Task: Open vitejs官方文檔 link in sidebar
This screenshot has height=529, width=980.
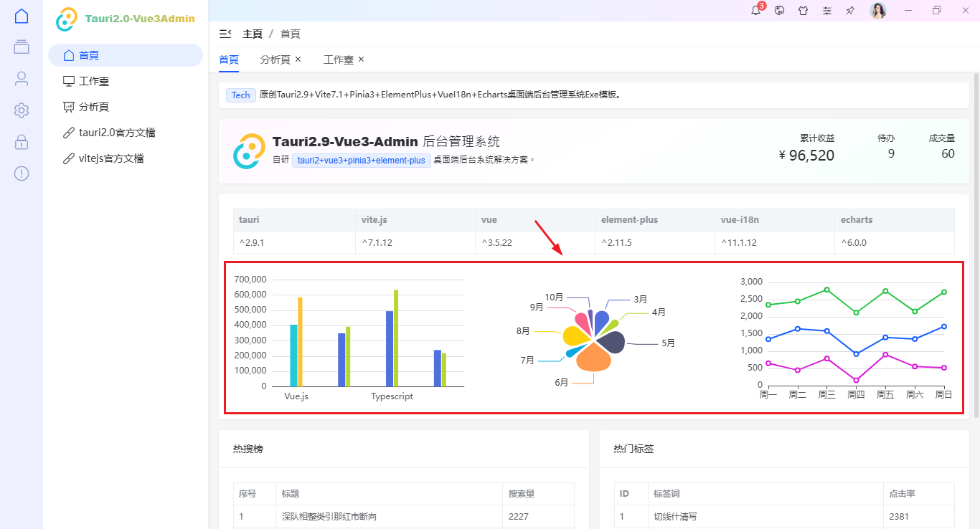Action: 126,158
